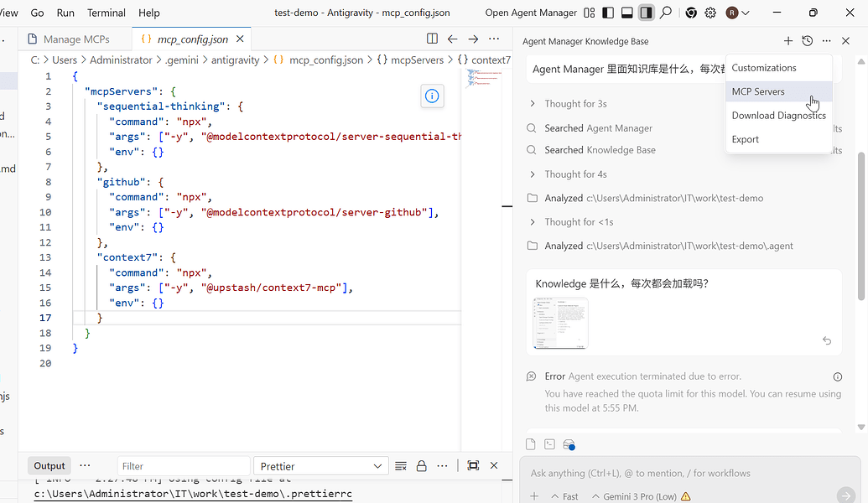The width and height of the screenshot is (868, 503).
Task: Open the Gemini 3 Pro (Low) model selector
Action: (641, 496)
